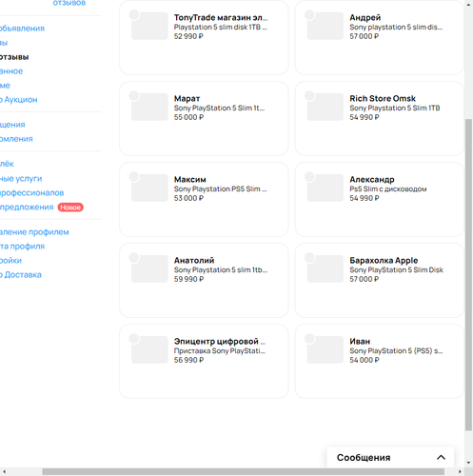This screenshot has height=476, width=473.
Task: Click the Иван listing thumbnail image
Action: 325,349
